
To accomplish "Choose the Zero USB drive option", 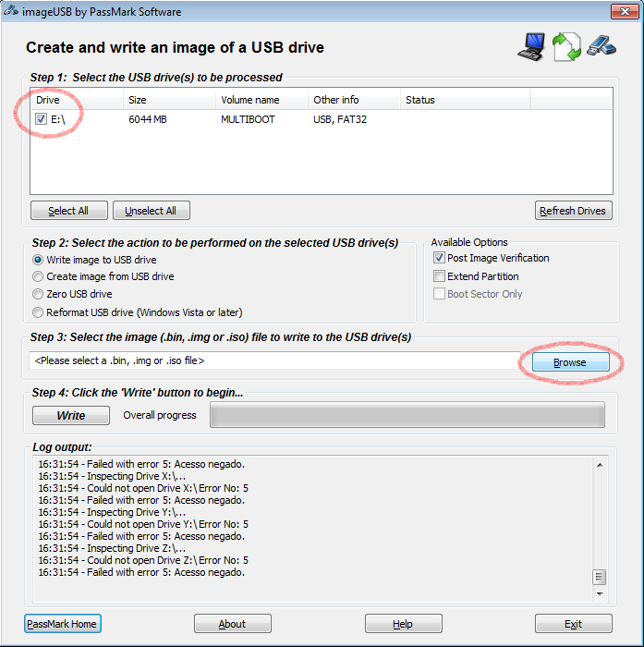I will pos(38,294).
